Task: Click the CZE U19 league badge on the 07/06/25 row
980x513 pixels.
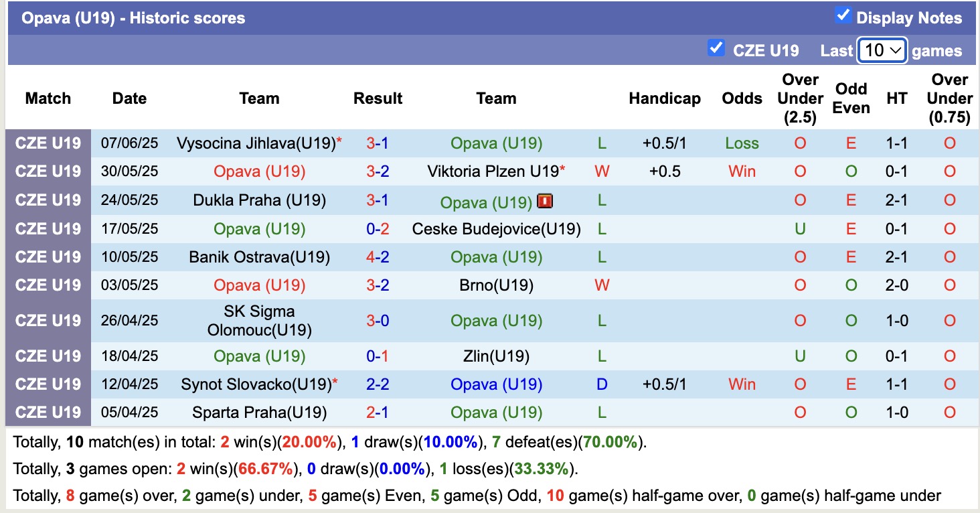Action: pyautogui.click(x=48, y=143)
